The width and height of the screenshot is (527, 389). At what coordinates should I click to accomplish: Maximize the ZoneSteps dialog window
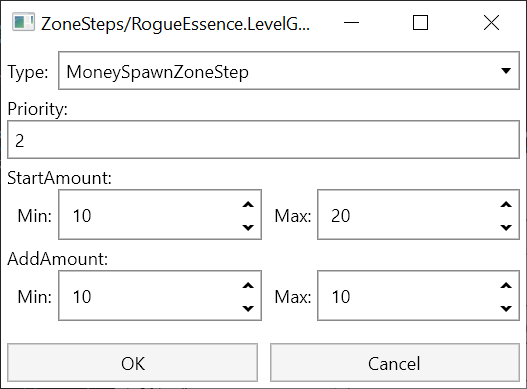[x=420, y=23]
